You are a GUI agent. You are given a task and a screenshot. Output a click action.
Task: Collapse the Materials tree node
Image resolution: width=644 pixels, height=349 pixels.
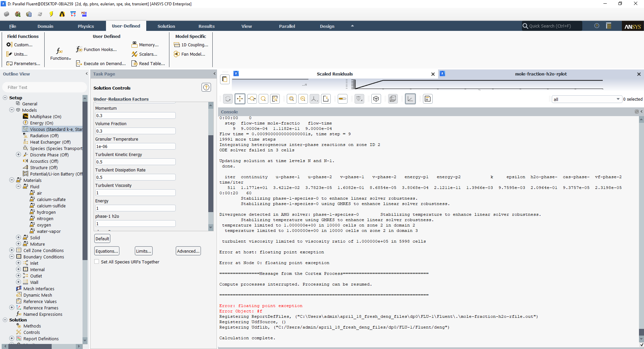click(x=12, y=180)
